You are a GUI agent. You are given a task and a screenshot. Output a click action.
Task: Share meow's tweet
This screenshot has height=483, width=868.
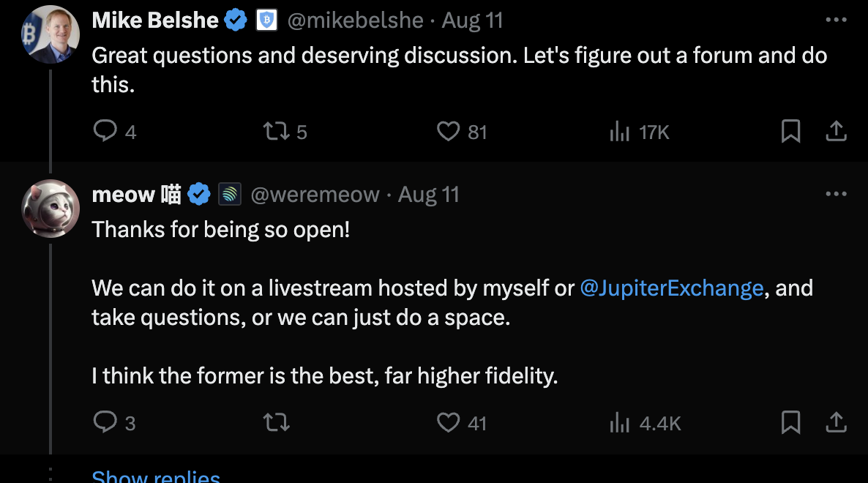click(836, 423)
